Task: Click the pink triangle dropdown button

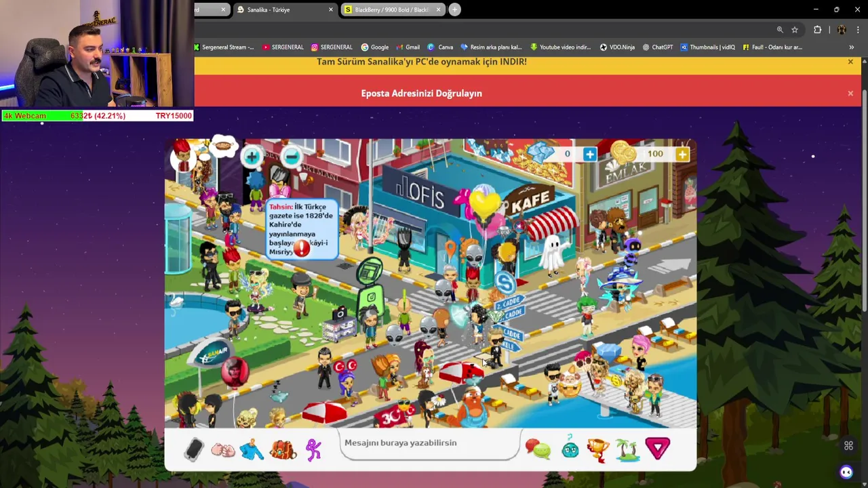Action: [x=657, y=448]
